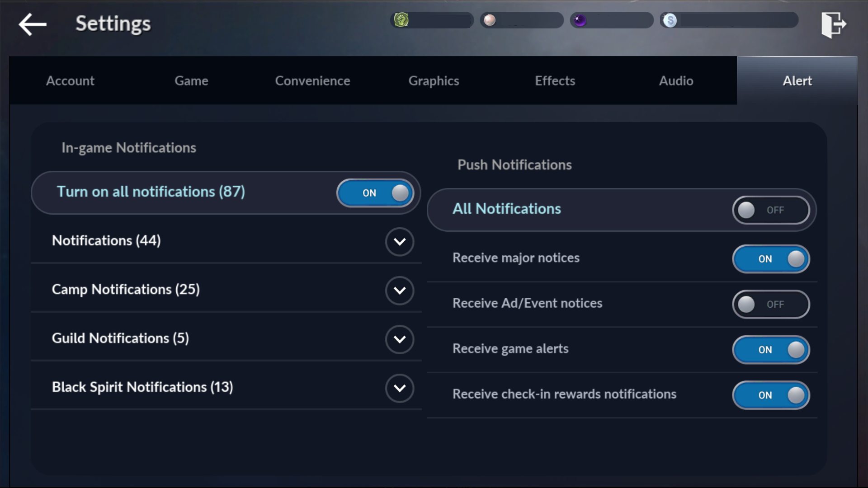Disable Receive game alerts toggle
Viewport: 868px width, 488px height.
click(x=771, y=350)
